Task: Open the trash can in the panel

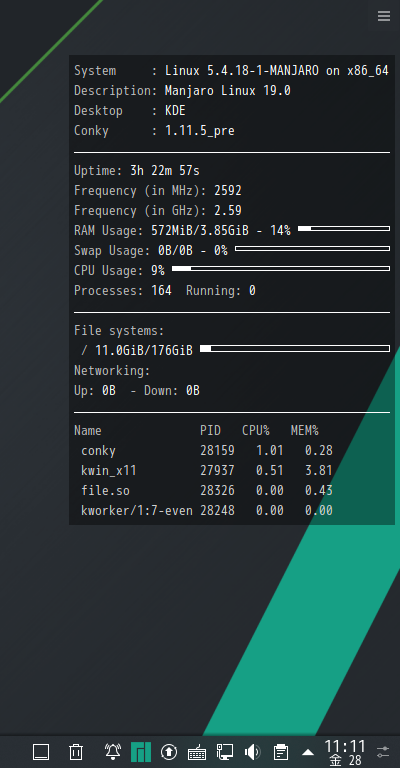Action: tap(76, 752)
